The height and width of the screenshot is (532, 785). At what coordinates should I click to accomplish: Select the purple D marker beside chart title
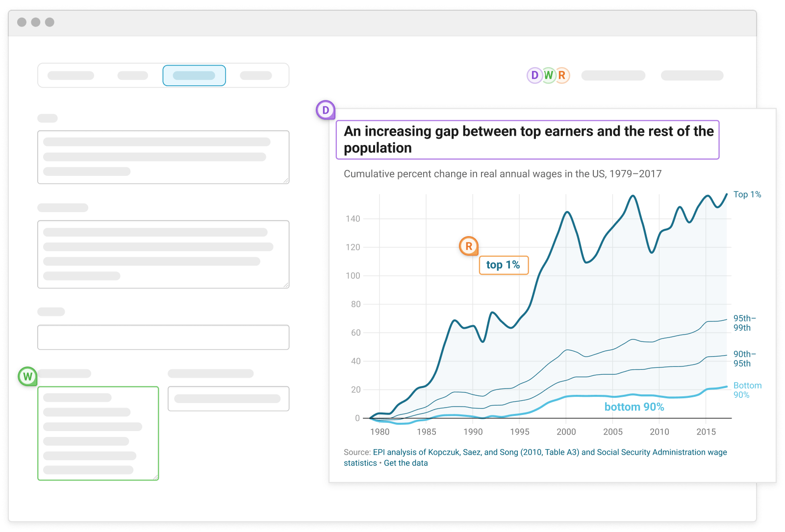pos(326,110)
